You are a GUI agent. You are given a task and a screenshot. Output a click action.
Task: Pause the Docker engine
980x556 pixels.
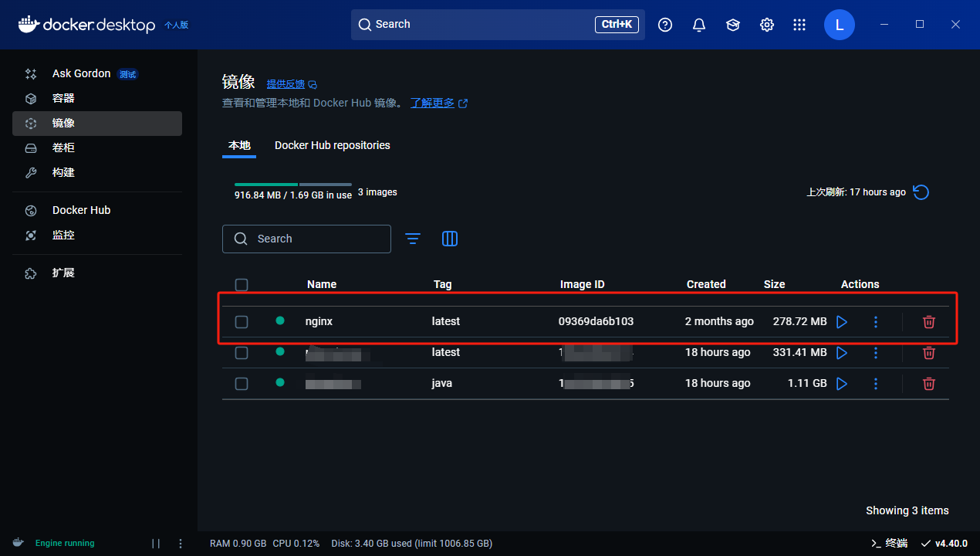[x=156, y=544]
